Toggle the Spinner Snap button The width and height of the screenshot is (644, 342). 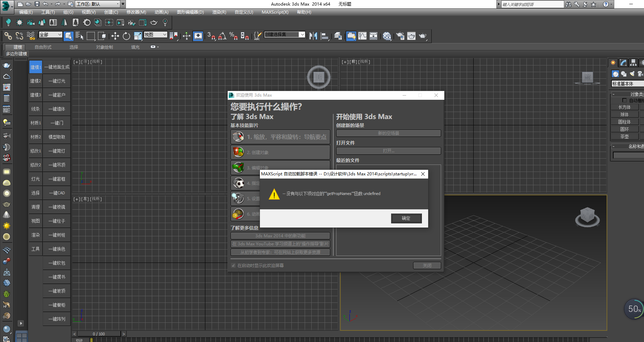coord(245,36)
